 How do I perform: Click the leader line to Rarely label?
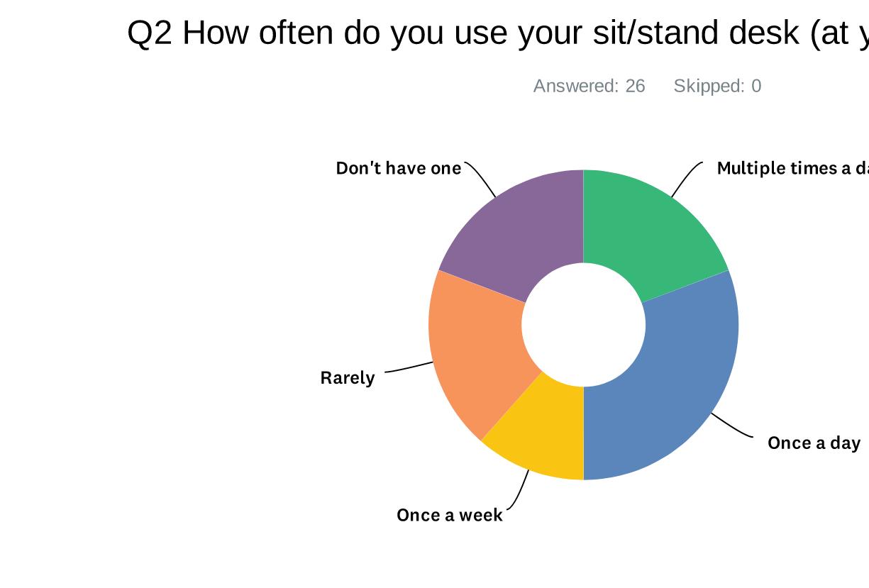[x=409, y=367]
